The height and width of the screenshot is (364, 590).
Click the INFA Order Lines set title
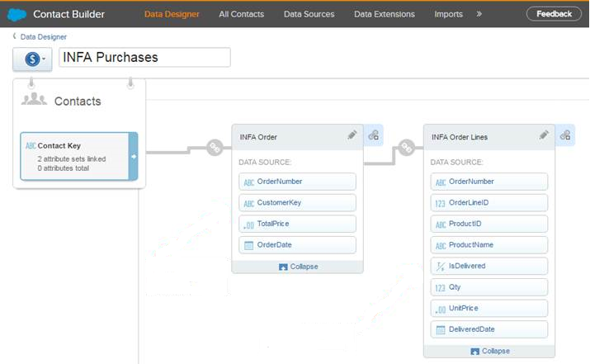[460, 137]
